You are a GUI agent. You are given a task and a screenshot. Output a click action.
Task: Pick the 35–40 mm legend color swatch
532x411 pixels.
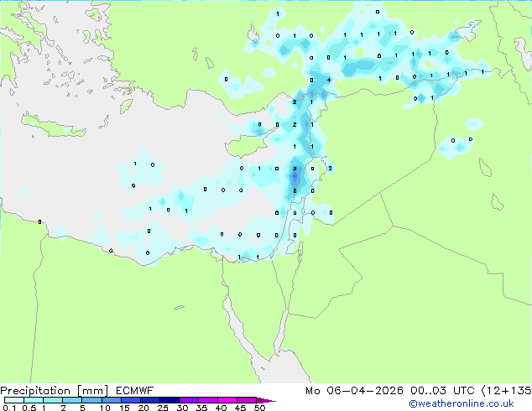coord(207,400)
